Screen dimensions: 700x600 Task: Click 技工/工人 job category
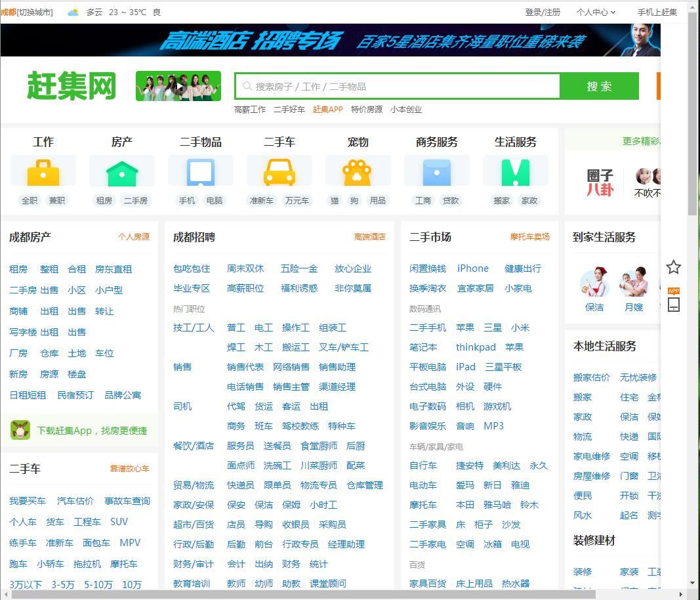click(194, 328)
